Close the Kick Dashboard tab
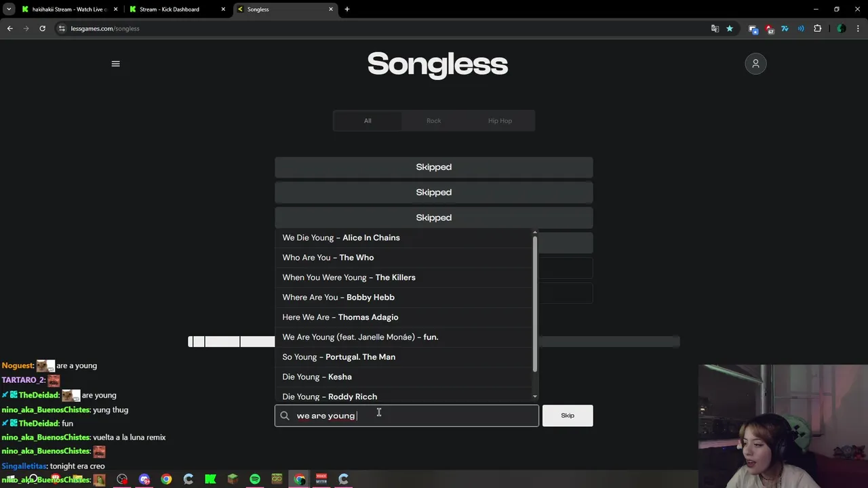Image resolution: width=868 pixels, height=488 pixels. [223, 9]
